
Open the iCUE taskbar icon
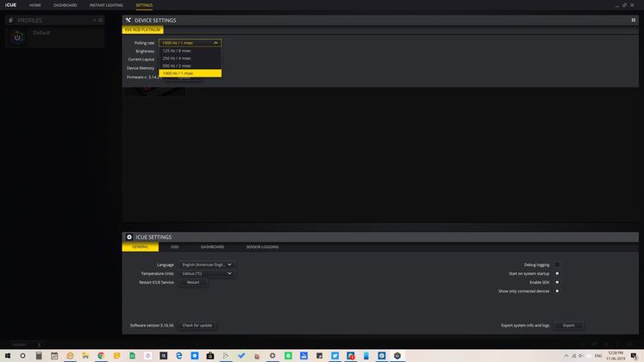(397, 356)
